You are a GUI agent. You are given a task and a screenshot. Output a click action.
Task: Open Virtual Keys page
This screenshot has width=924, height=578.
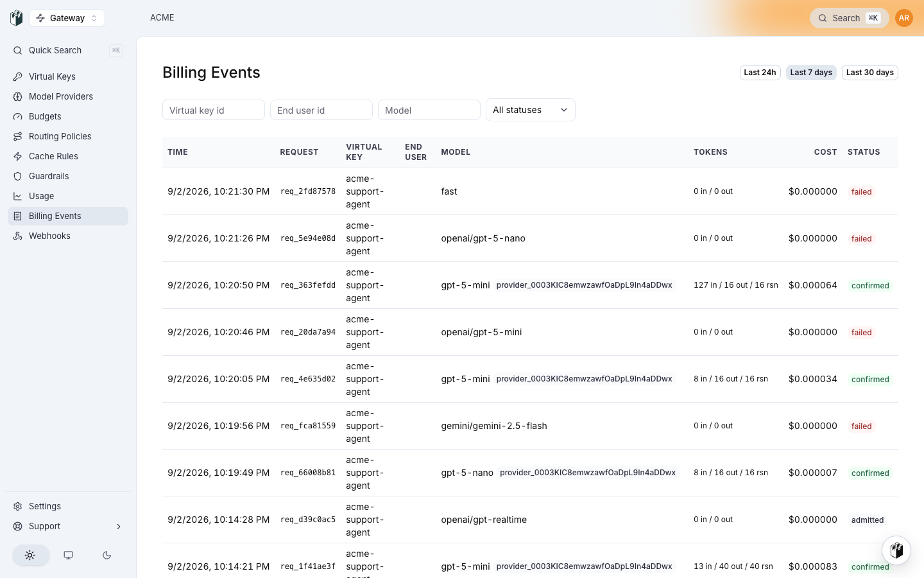68,76
